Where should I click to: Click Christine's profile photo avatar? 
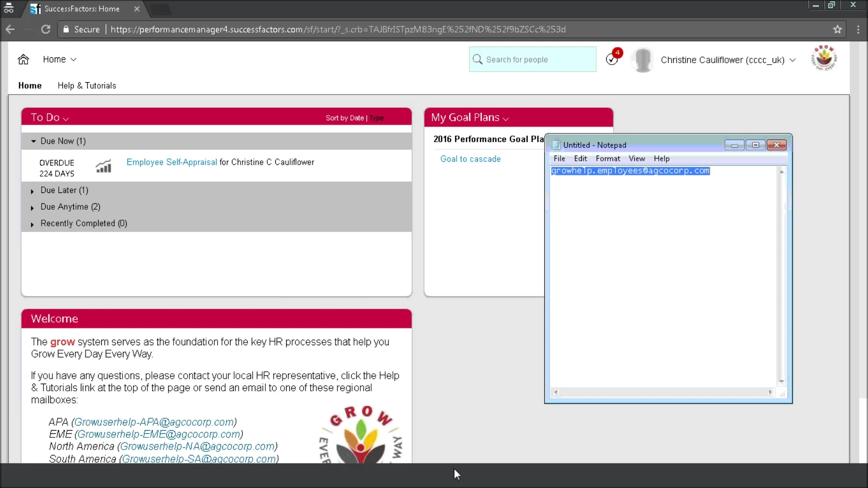pyautogui.click(x=642, y=59)
